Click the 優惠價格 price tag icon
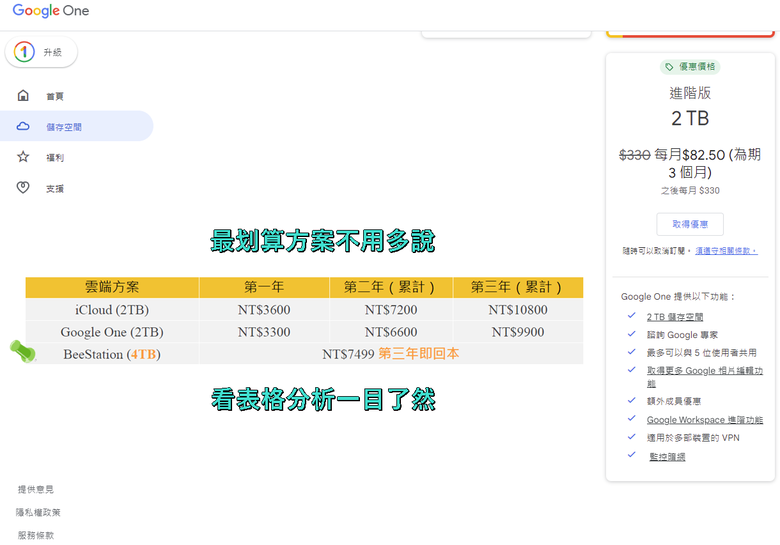This screenshot has height=545, width=780. click(669, 67)
